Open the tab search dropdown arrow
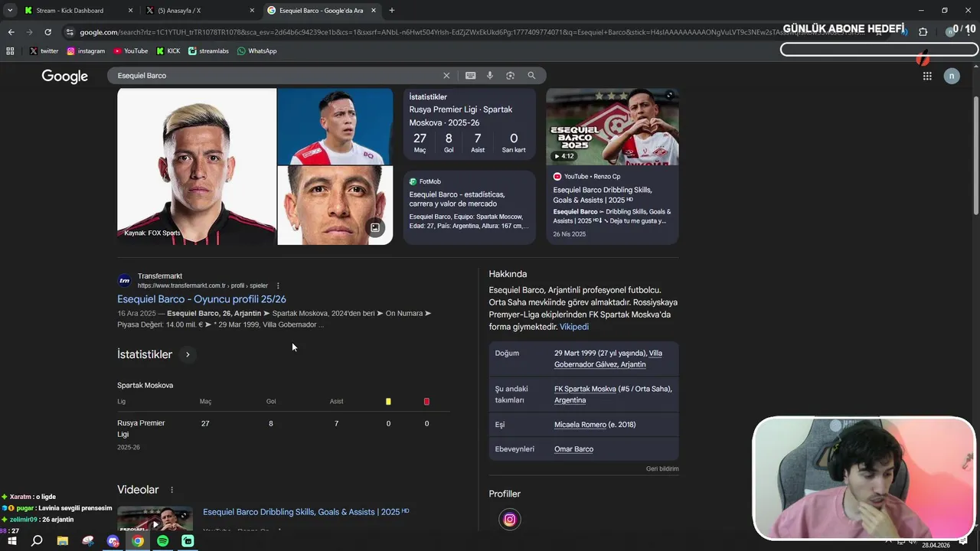 10,11
